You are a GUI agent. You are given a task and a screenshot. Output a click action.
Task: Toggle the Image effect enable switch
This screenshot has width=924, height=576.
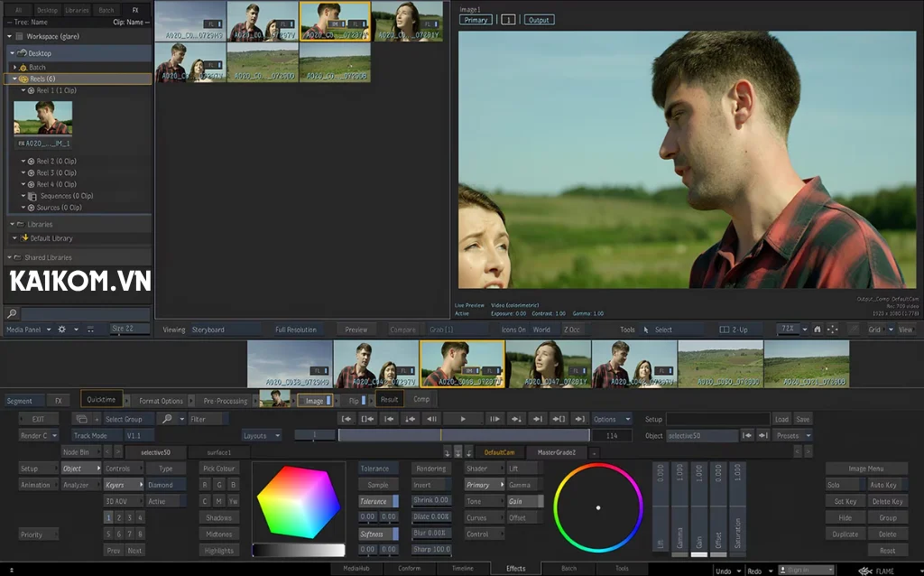click(x=328, y=400)
